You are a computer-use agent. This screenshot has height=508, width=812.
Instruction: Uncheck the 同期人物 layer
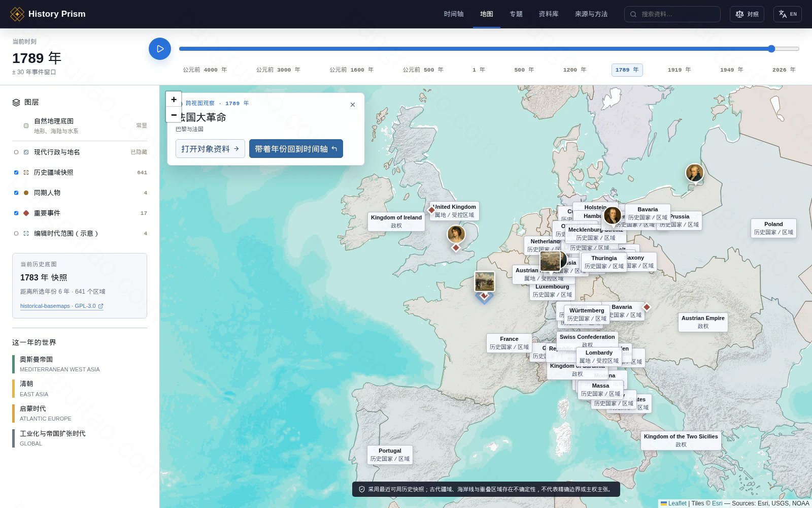coord(16,193)
